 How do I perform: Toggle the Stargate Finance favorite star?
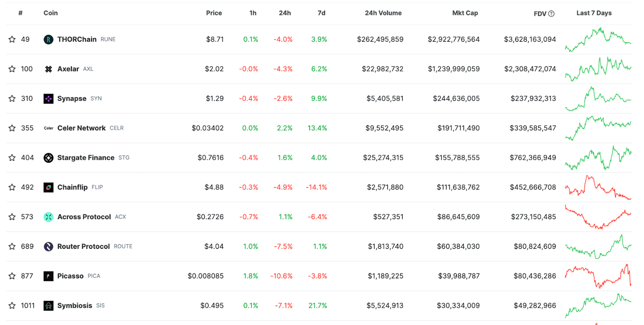12,157
